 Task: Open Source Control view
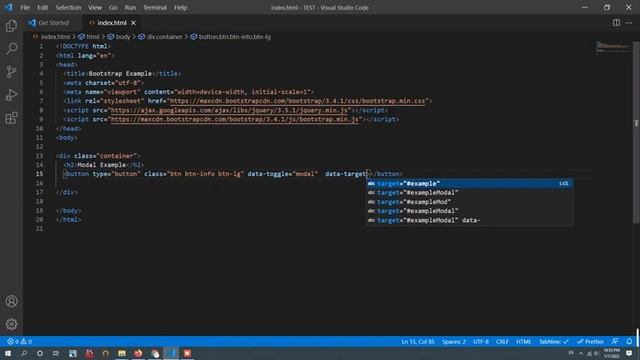[11, 72]
